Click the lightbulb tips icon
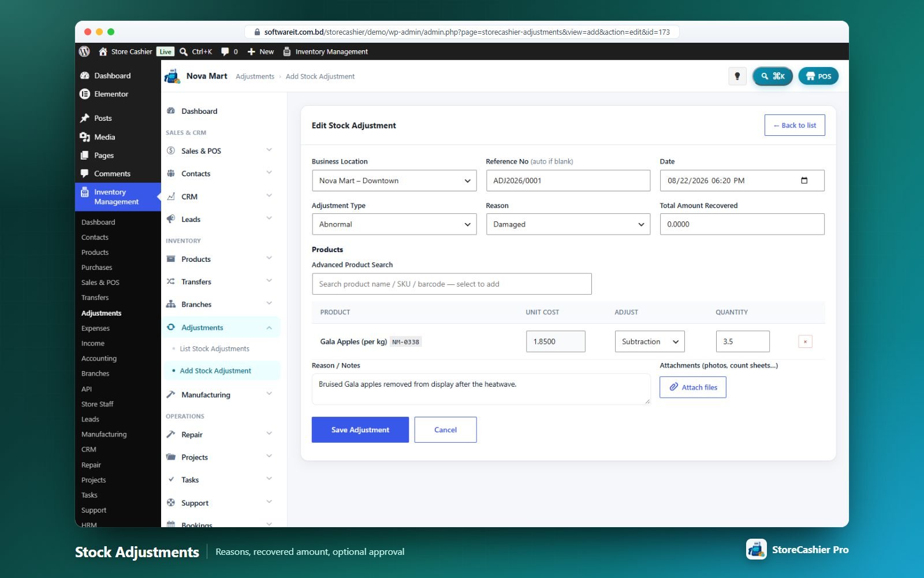 [737, 76]
